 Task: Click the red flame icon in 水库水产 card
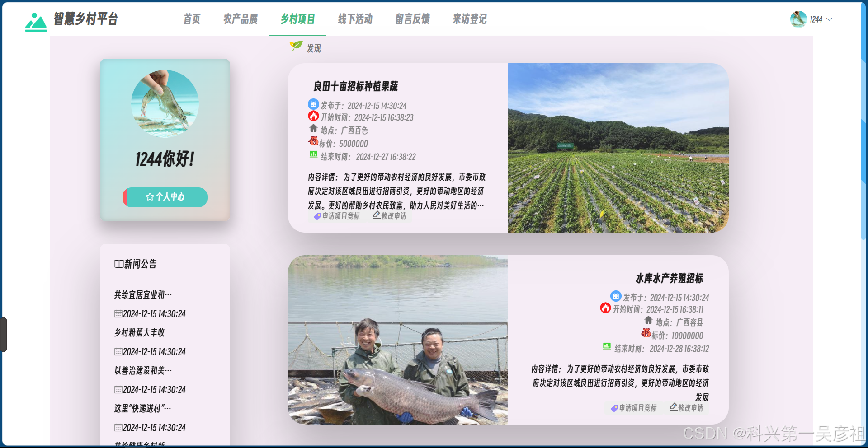coord(605,308)
